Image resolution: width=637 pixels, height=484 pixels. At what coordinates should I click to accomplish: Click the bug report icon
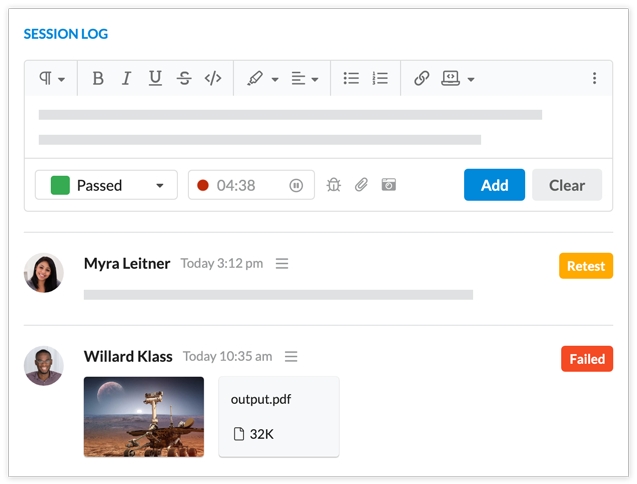[334, 185]
